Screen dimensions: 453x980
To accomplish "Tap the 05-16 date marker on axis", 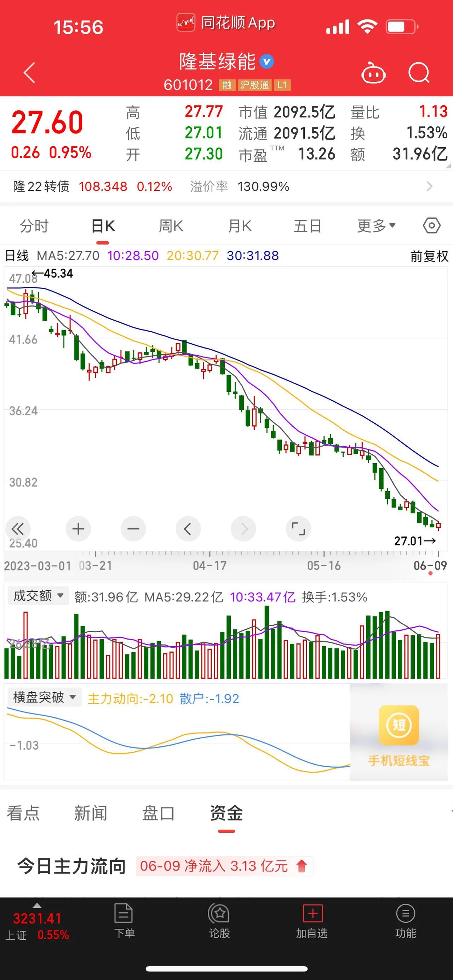I will pyautogui.click(x=324, y=566).
